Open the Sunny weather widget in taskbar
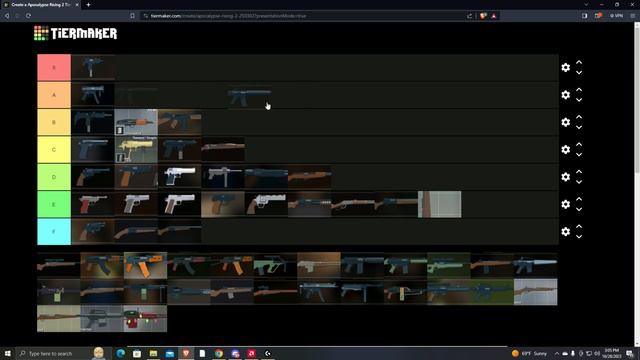The width and height of the screenshot is (640, 360). tap(529, 353)
